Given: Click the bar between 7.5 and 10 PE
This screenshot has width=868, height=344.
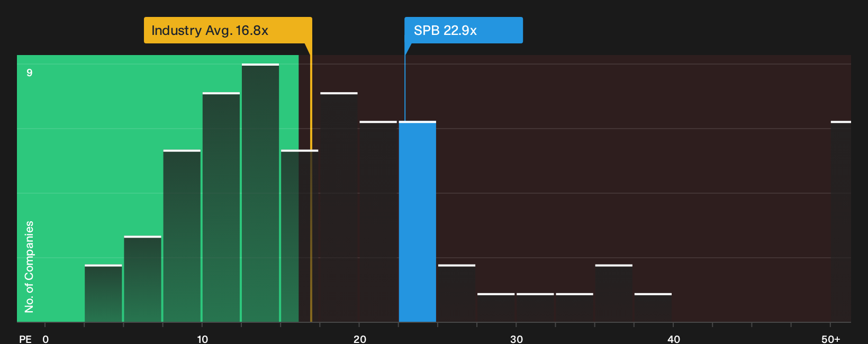Looking at the screenshot, I should pos(182,236).
